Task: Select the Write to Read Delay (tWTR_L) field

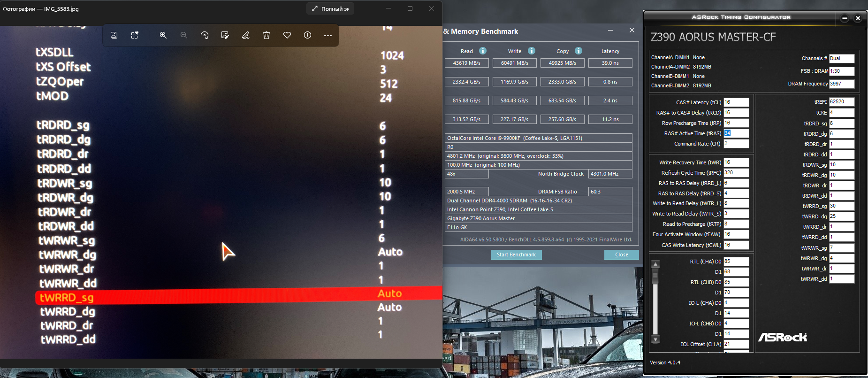Action: tap(736, 203)
